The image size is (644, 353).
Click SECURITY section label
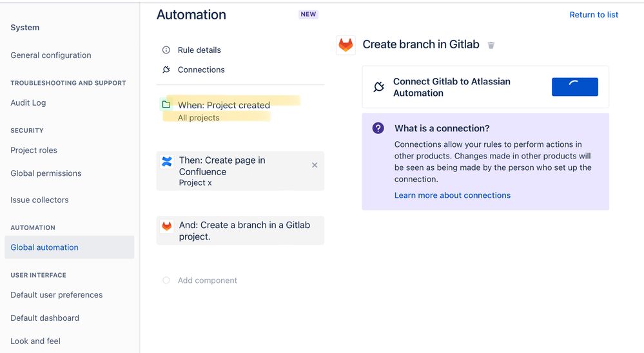(x=27, y=131)
